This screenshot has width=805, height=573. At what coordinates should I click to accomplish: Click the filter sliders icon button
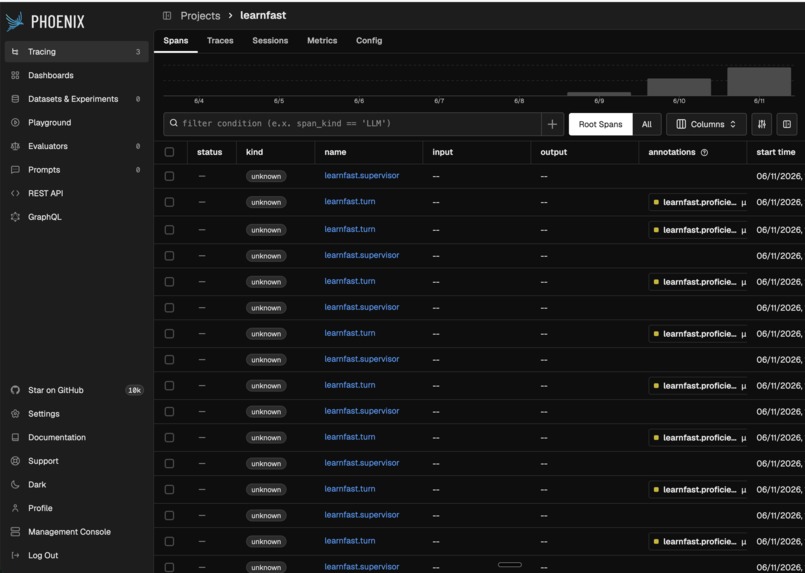pyautogui.click(x=762, y=124)
